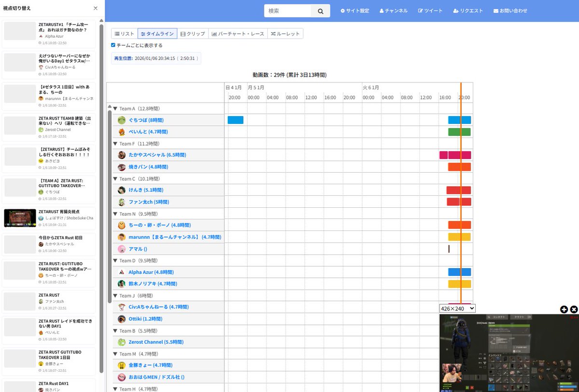Select ZETARUST 胃腸炎視点 video thumbnail
The width and height of the screenshot is (579, 392).
tap(20, 218)
